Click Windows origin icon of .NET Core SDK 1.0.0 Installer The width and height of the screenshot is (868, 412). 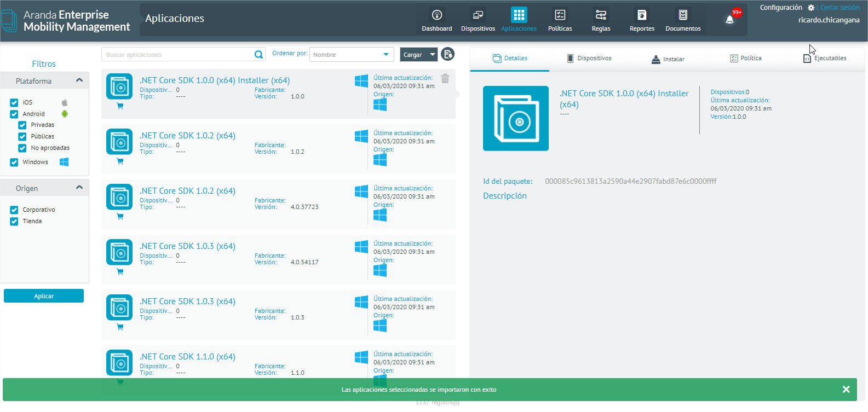tap(380, 105)
